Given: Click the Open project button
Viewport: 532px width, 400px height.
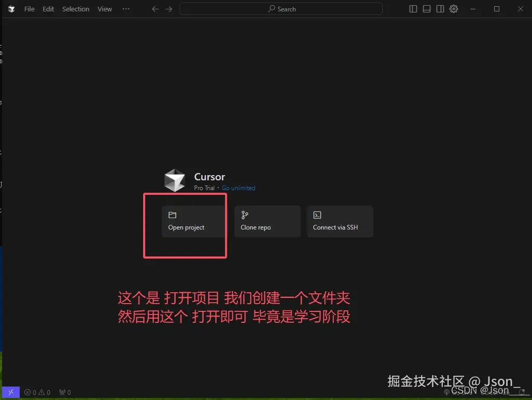Looking at the screenshot, I should [193, 221].
